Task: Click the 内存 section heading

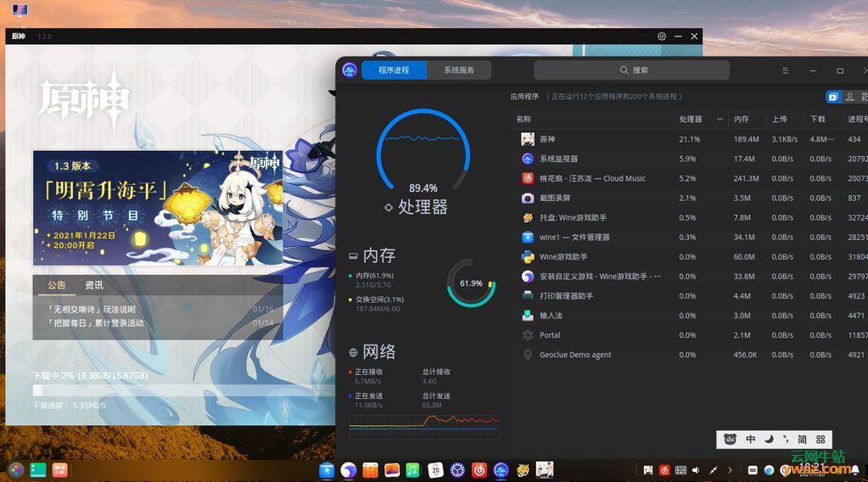Action: 378,255
